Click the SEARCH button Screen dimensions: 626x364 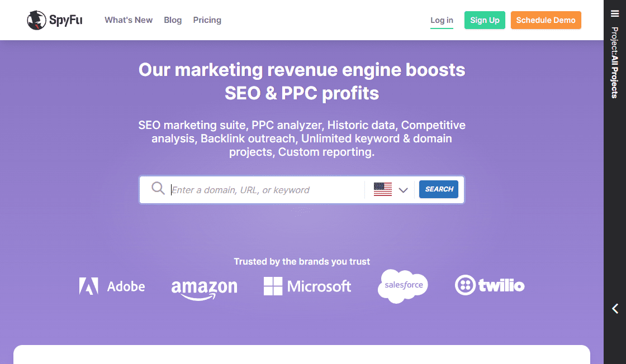coord(438,189)
